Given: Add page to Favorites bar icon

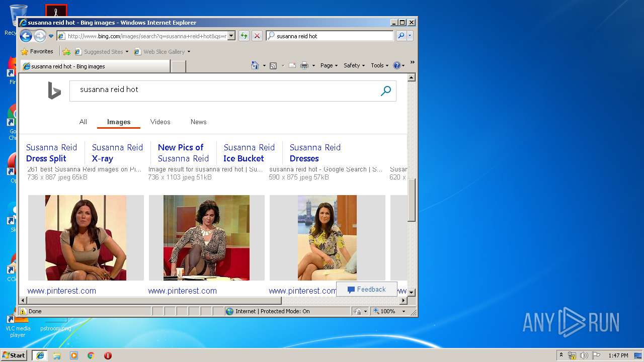Looking at the screenshot, I should tap(66, 51).
